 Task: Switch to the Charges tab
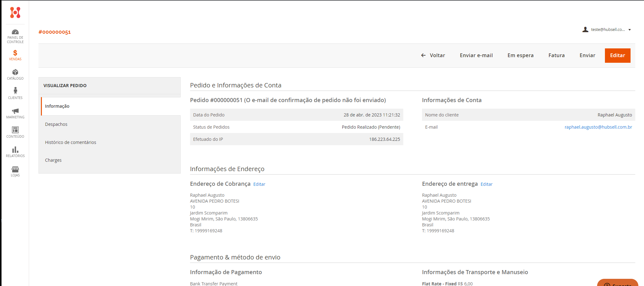coord(53,160)
